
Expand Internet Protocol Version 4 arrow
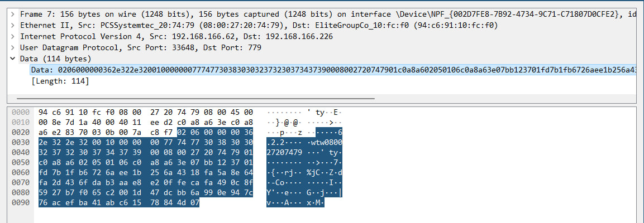pyautogui.click(x=12, y=36)
